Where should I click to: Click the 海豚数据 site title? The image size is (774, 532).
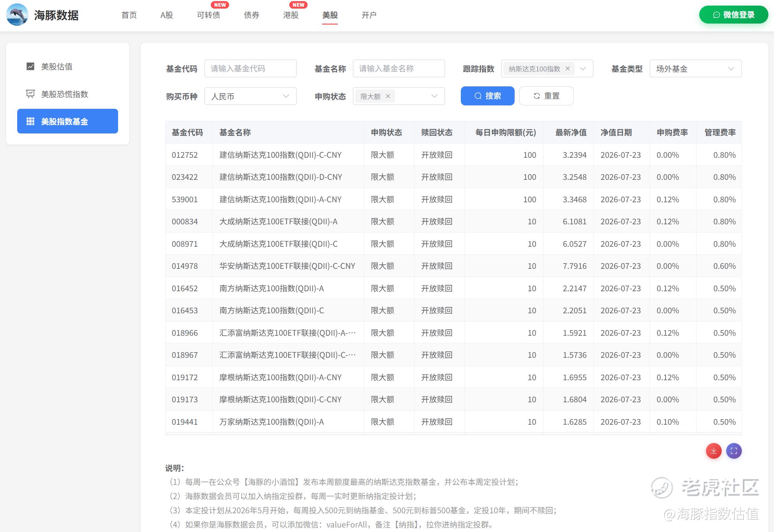[x=56, y=15]
